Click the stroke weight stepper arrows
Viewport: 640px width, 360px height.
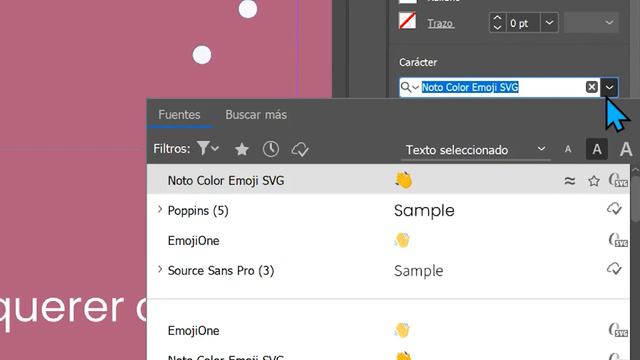click(x=497, y=22)
